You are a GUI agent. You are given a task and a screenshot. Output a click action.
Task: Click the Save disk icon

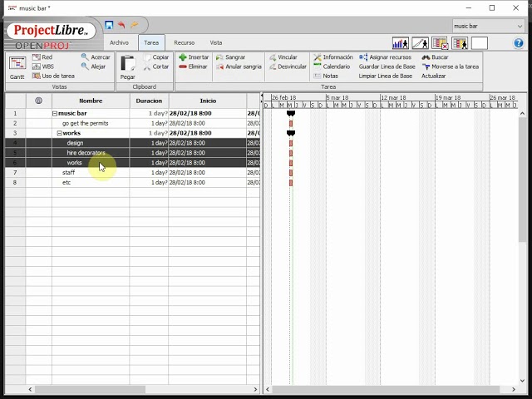[109, 25]
